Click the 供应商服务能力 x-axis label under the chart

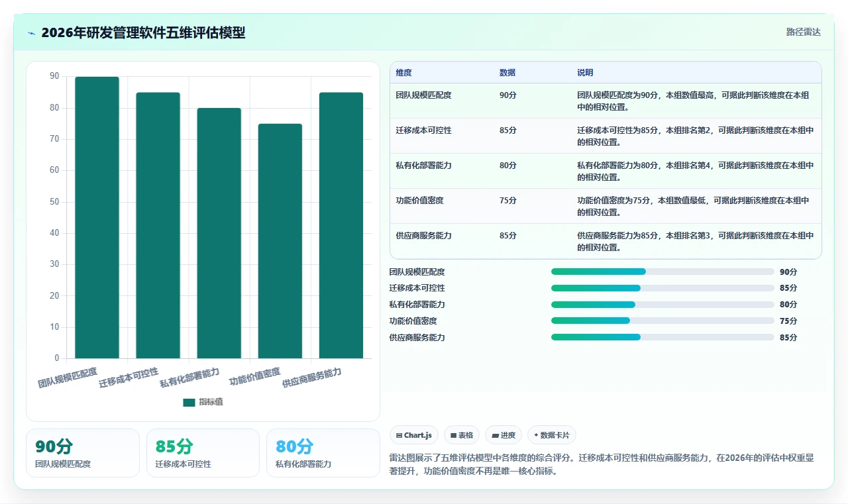pos(312,377)
